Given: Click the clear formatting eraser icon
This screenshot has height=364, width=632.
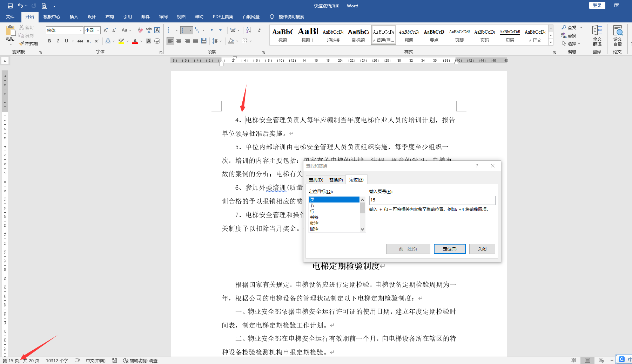Looking at the screenshot, I should (x=140, y=30).
